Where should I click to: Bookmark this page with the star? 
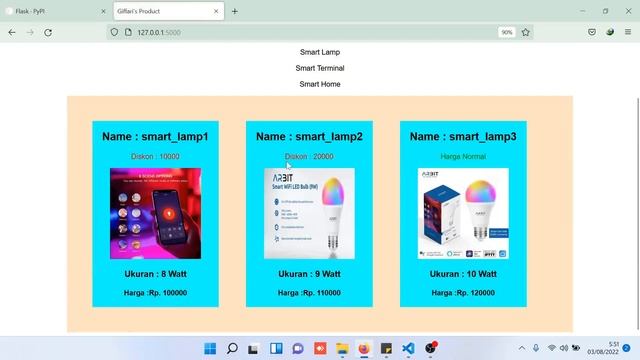point(526,32)
